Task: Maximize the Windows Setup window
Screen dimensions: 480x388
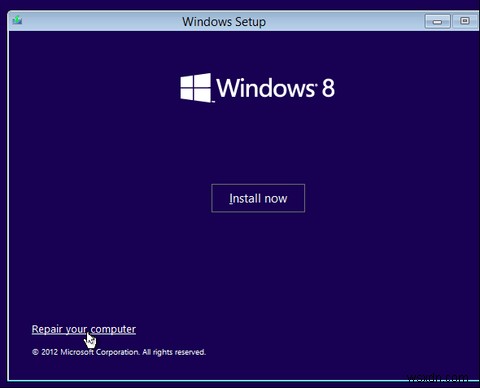Action: 465,21
